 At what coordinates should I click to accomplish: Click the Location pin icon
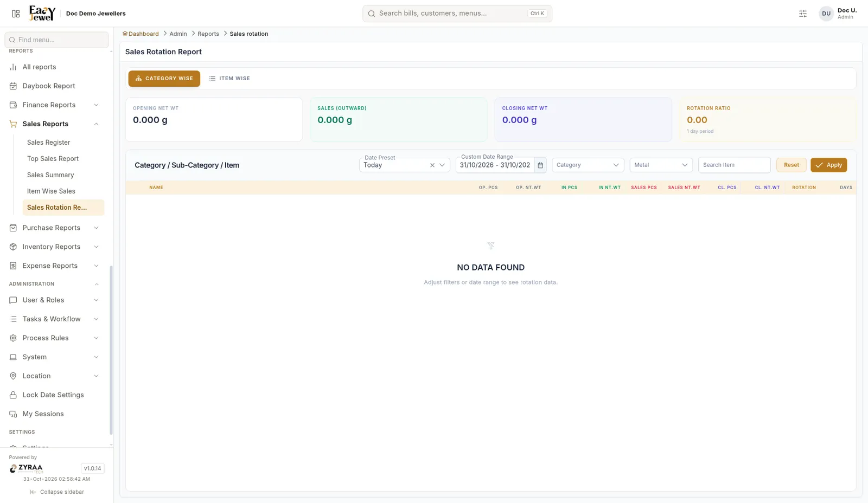pos(13,376)
